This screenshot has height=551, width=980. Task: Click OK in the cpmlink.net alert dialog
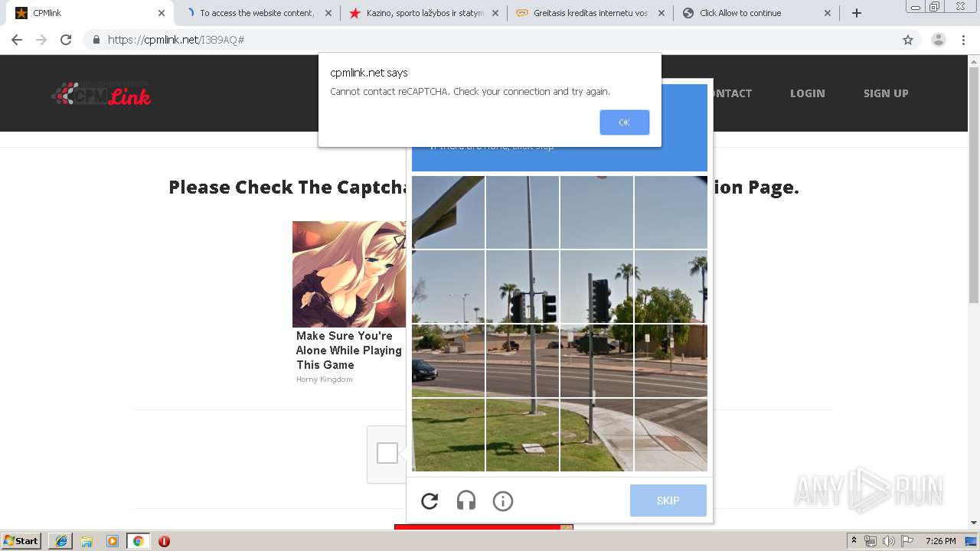click(x=624, y=122)
